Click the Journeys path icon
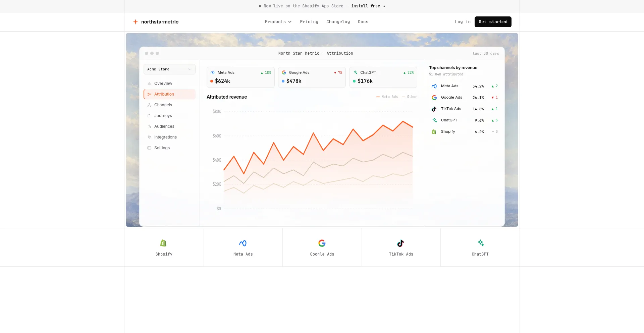 click(149, 116)
